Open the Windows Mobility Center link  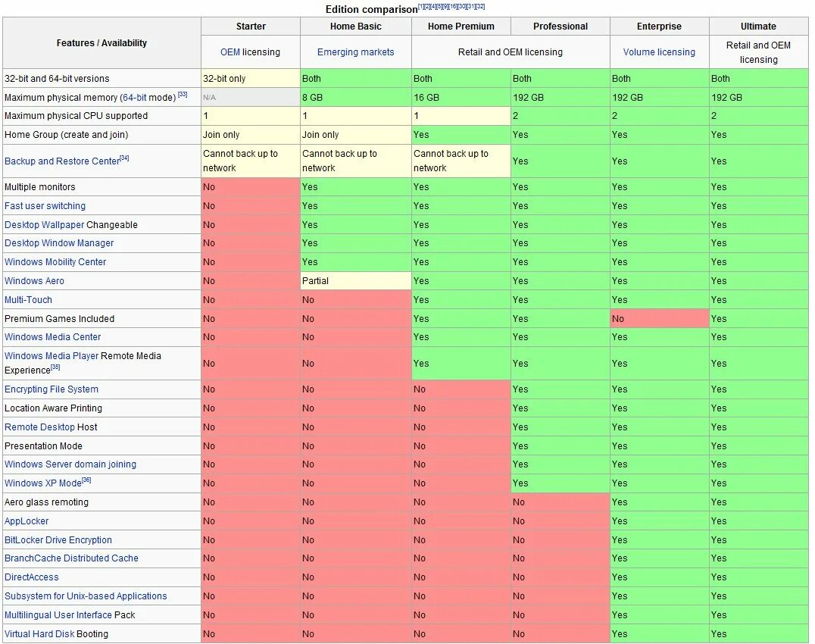pos(55,262)
